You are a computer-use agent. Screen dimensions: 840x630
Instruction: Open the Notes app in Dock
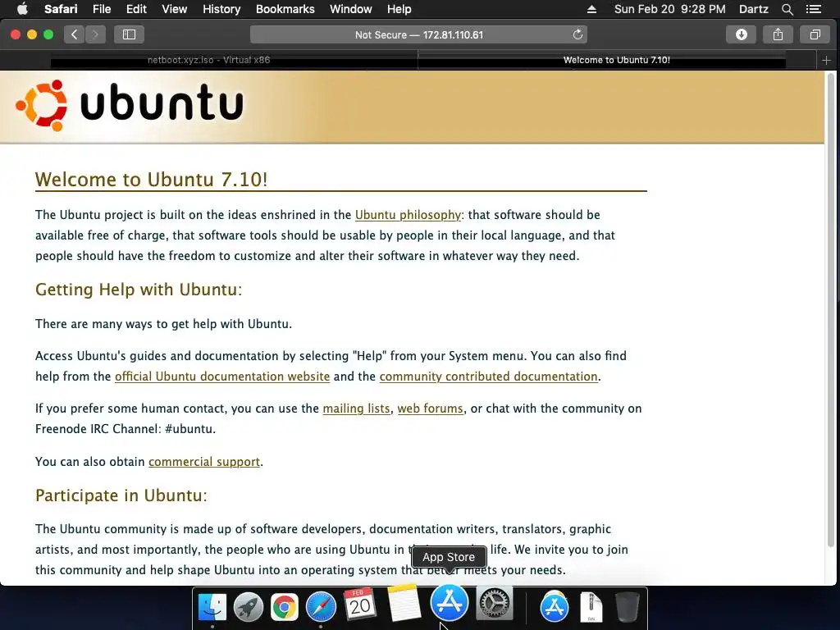coord(404,602)
